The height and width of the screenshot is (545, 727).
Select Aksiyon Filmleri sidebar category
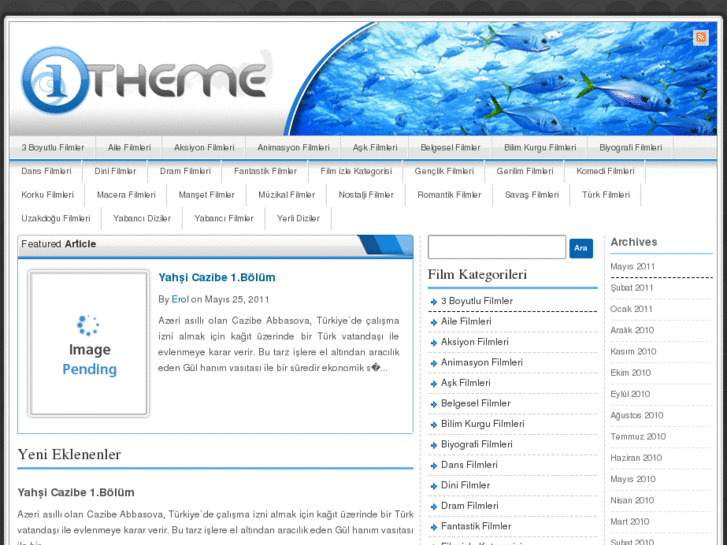pyautogui.click(x=475, y=342)
